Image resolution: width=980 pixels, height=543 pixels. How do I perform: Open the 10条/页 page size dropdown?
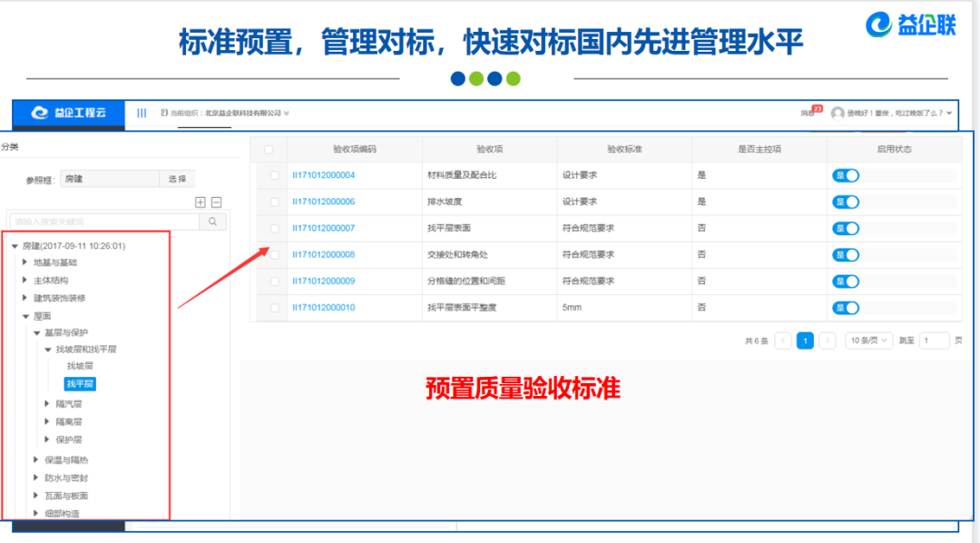pos(868,341)
